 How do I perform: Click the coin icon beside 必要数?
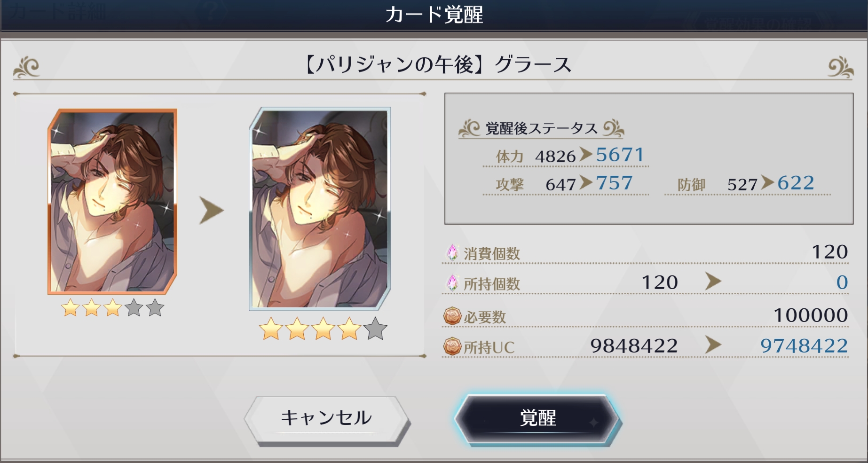[x=452, y=316]
